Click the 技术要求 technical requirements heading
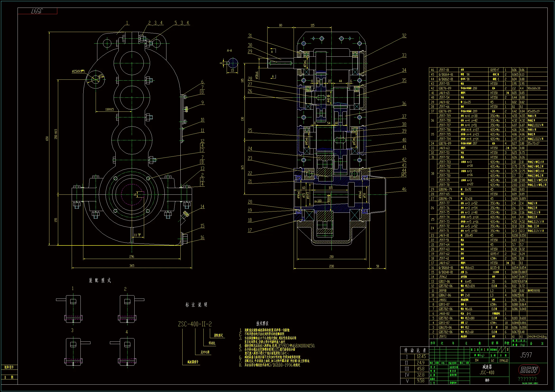Viewport: 555px width, 392px height. [262, 323]
